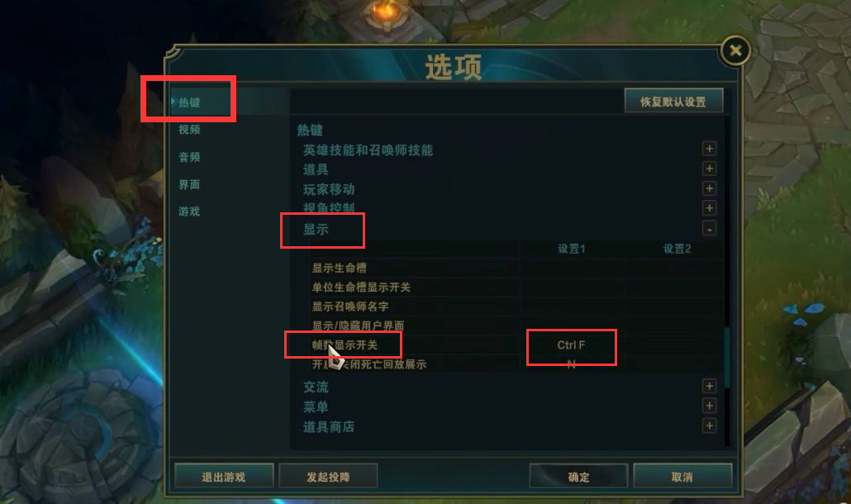This screenshot has height=504, width=851.
Task: Expand the 菜单 section plus icon
Action: tap(709, 406)
